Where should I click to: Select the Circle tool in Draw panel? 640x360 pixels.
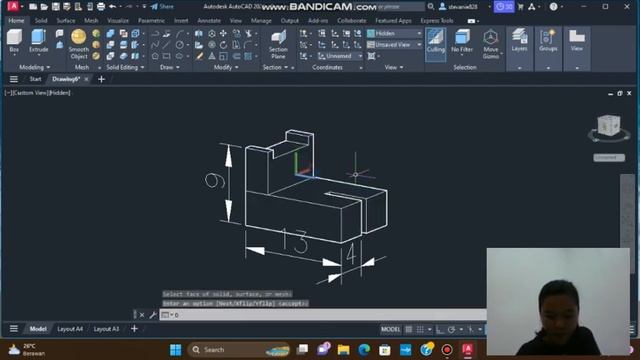180,45
